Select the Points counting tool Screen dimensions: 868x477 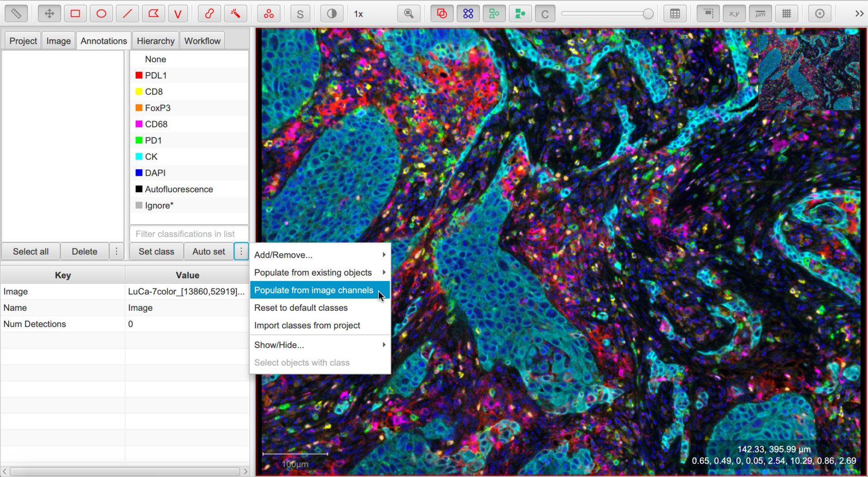tap(269, 14)
